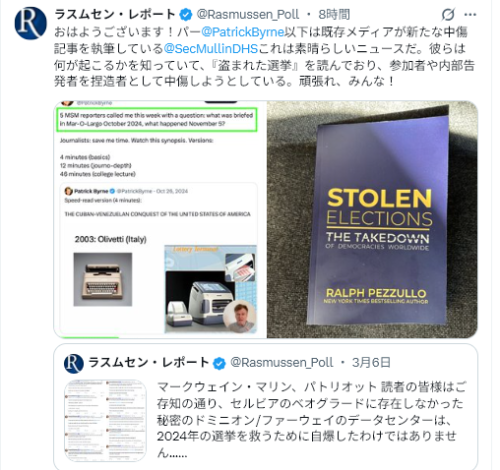Click the @Rasmussen_Poll handle in header
The width and height of the screenshot is (500, 470).
pyautogui.click(x=248, y=15)
